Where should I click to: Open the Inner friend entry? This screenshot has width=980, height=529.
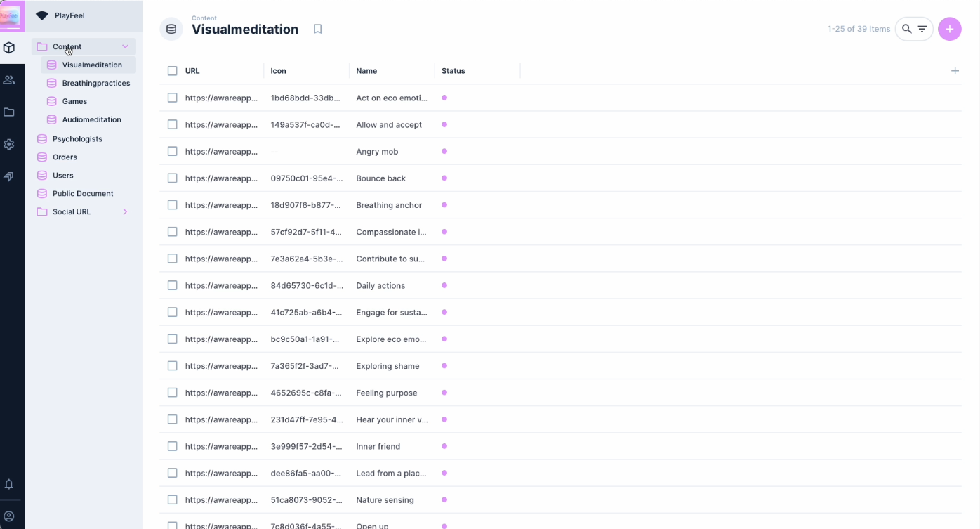[378, 447]
